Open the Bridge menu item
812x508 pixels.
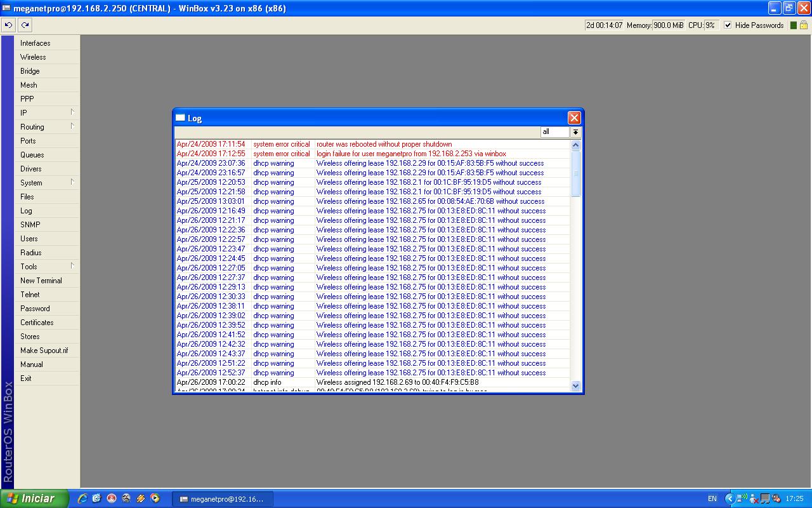coord(47,71)
